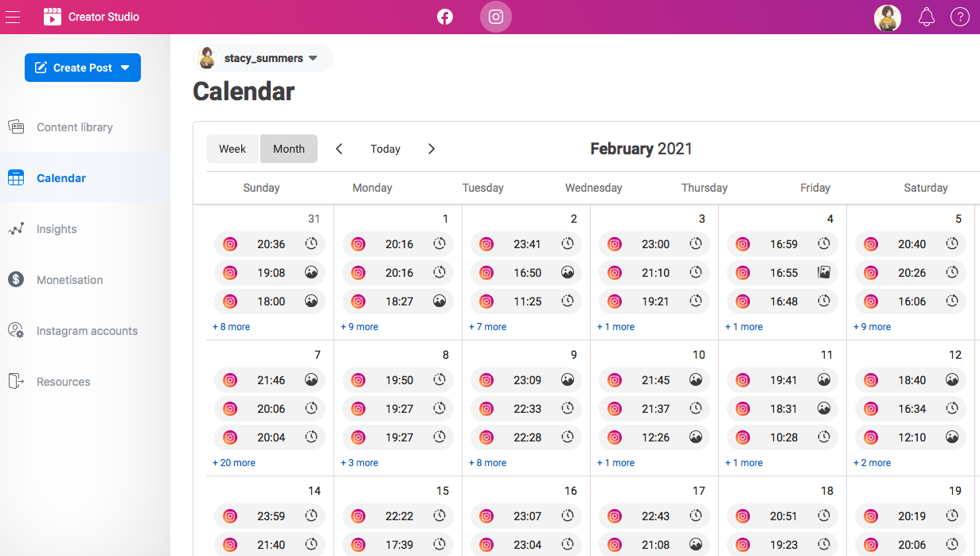The height and width of the screenshot is (556, 980).
Task: Open Instagram accounts settings
Action: point(86,330)
